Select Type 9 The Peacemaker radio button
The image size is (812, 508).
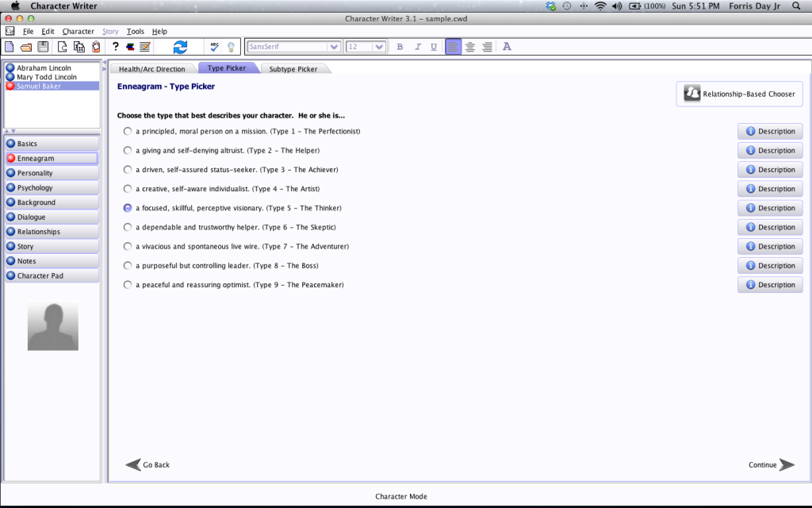(128, 285)
